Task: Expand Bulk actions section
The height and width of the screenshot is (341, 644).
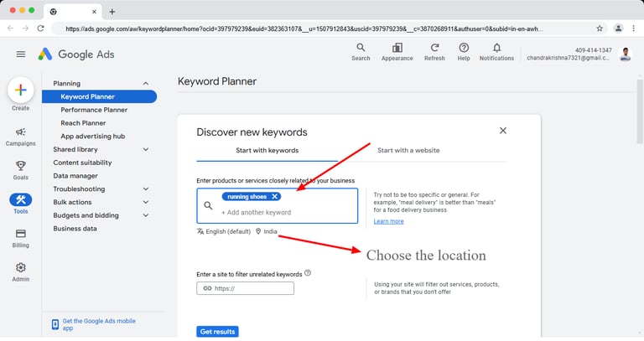Action: [146, 202]
